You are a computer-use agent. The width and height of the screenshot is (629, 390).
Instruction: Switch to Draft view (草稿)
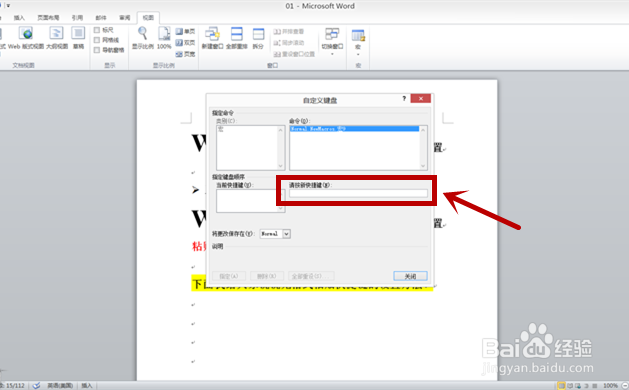point(78,38)
